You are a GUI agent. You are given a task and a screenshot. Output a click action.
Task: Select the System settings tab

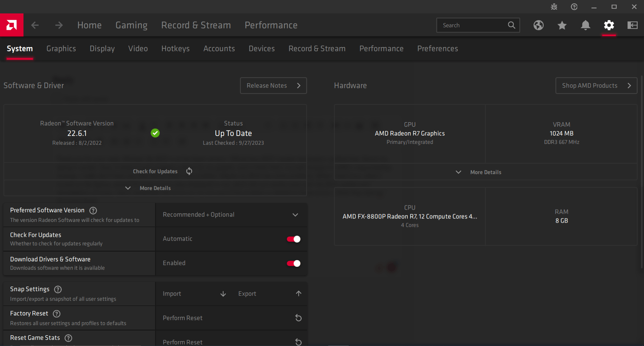20,49
